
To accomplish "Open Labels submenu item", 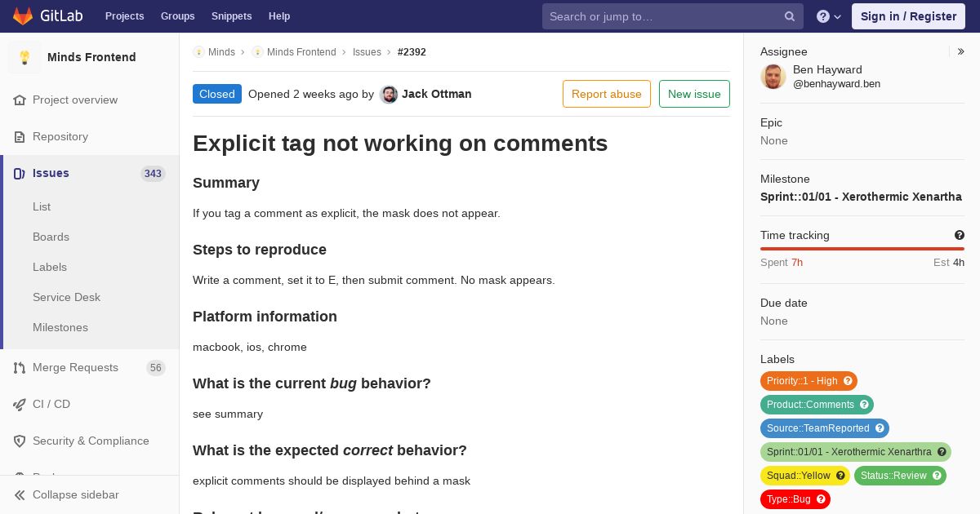I will point(50,267).
